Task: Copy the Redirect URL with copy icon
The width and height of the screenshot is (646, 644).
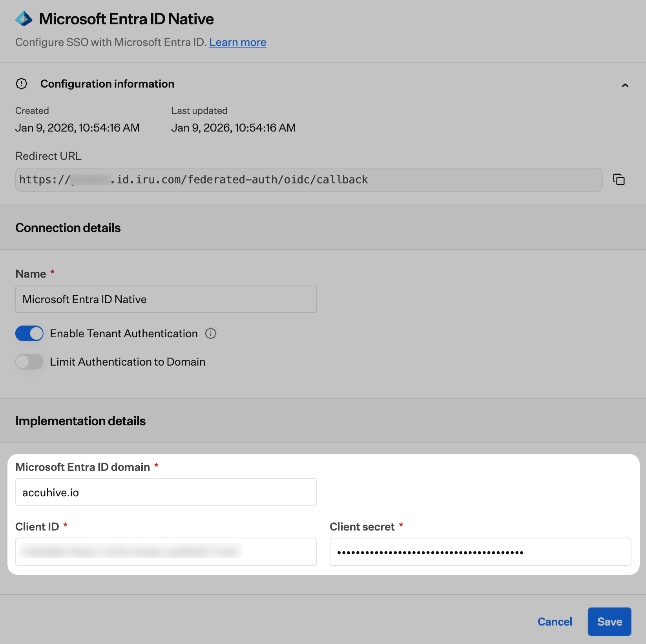Action: pyautogui.click(x=619, y=179)
